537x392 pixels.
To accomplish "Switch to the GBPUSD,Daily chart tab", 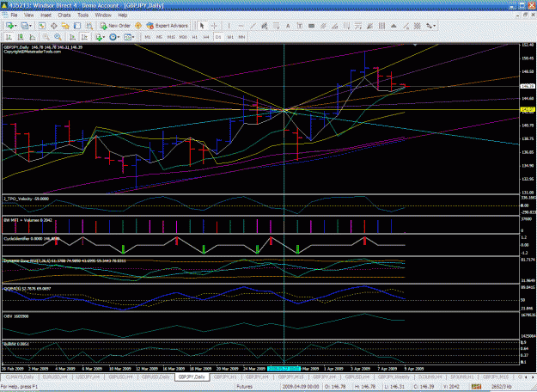I will coord(156,377).
